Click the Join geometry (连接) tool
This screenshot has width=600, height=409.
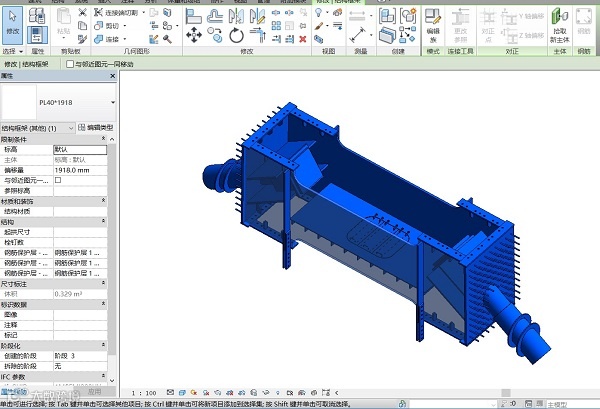(x=108, y=39)
